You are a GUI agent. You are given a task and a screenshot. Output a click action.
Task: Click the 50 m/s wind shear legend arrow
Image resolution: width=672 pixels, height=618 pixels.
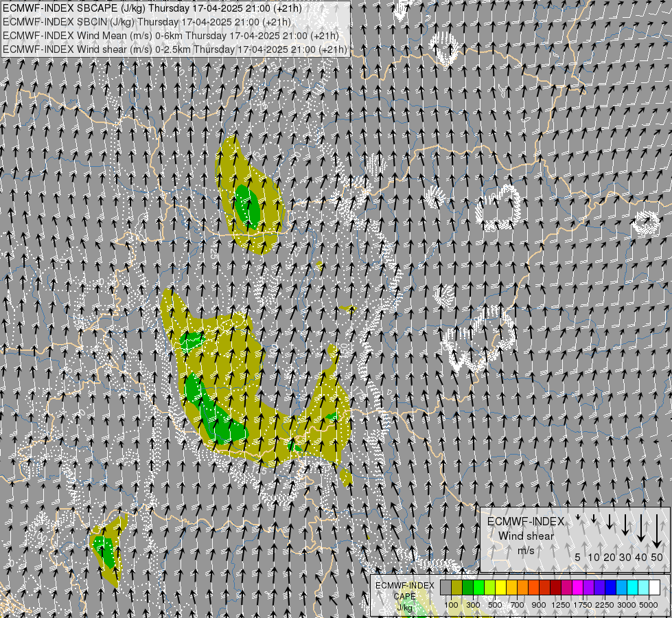click(657, 531)
